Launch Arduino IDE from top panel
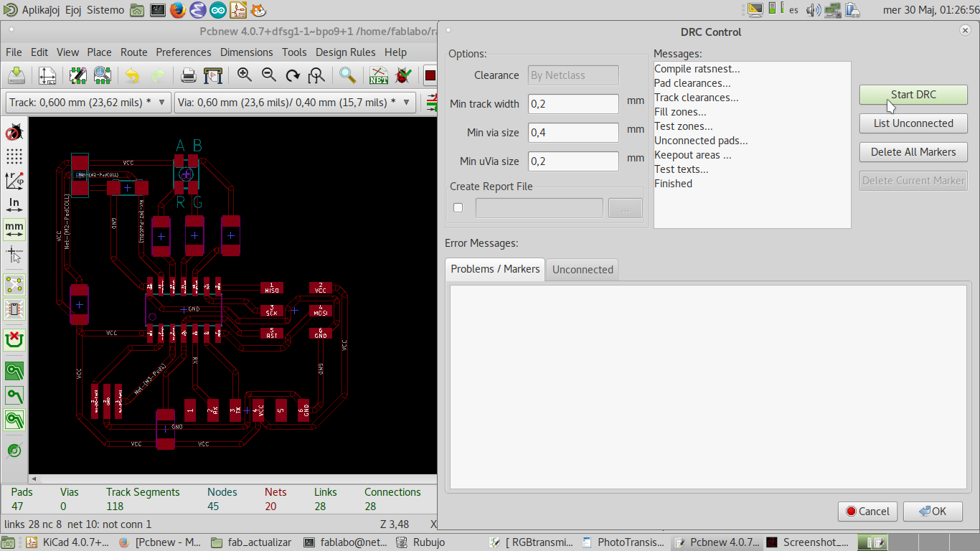 (218, 10)
